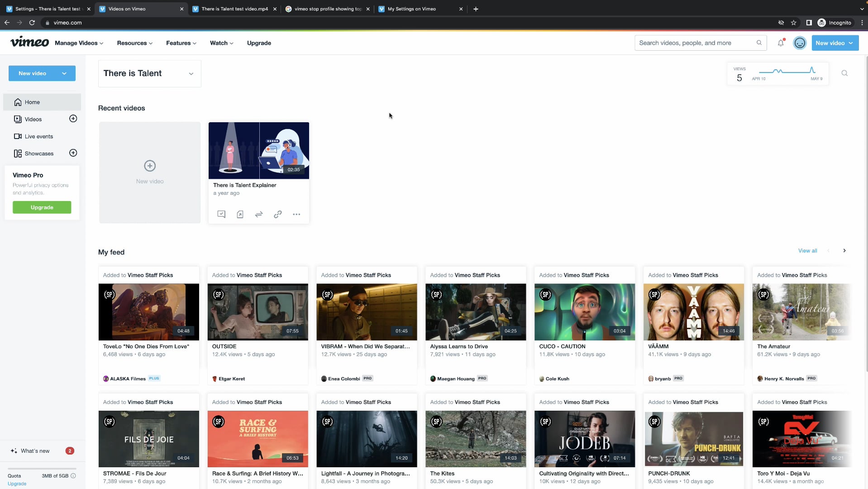Click the views sparkline graph
Image resolution: width=868 pixels, height=489 pixels.
pyautogui.click(x=787, y=72)
